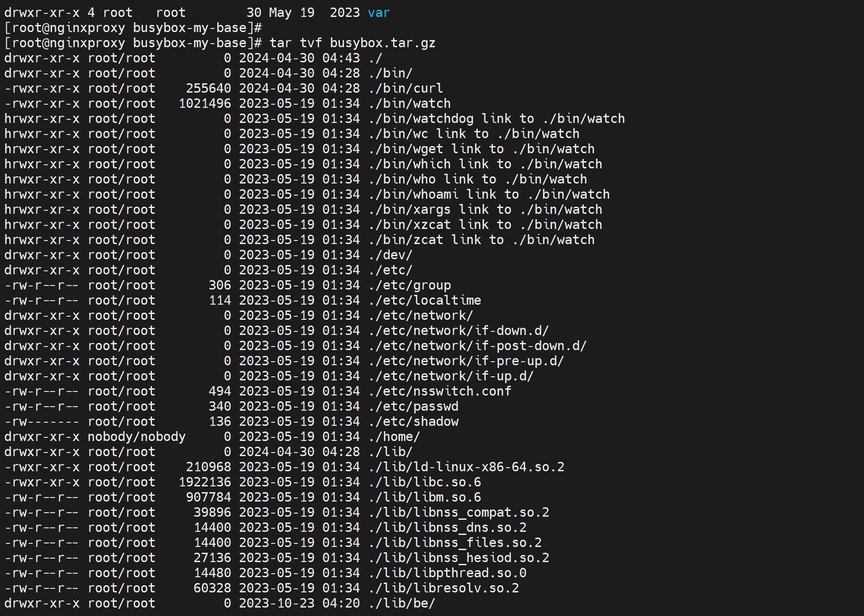Click the ./lib/be/ directory path
Screen dimensions: 864x616
pyautogui.click(x=402, y=604)
